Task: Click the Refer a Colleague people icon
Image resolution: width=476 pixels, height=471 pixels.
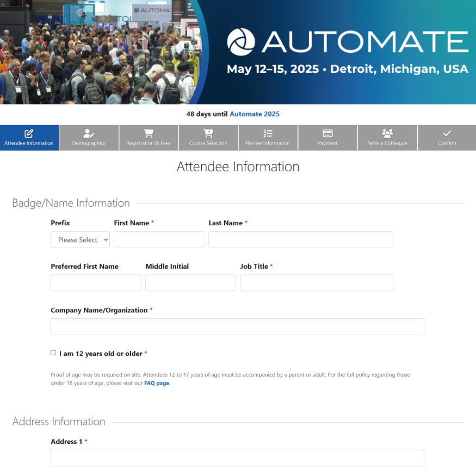Action: pyautogui.click(x=387, y=133)
